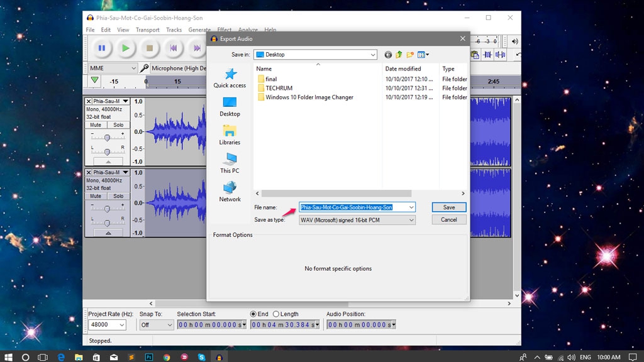The image size is (644, 362).
Task: Sort files by Date modified column header
Action: coord(410,69)
